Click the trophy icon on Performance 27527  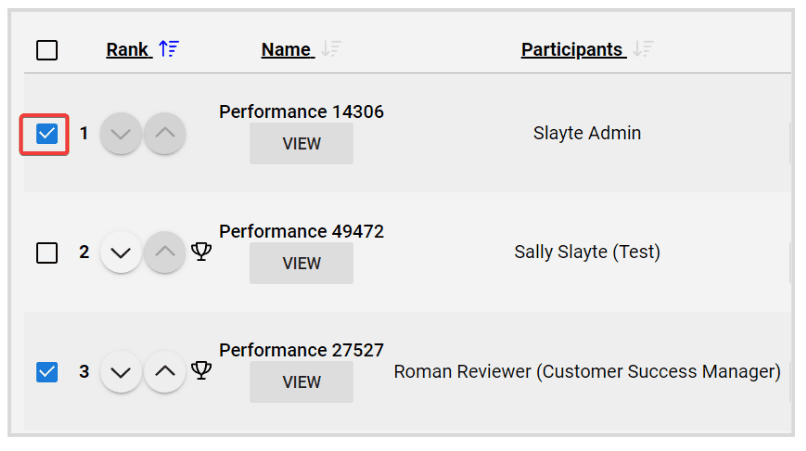pos(201,370)
